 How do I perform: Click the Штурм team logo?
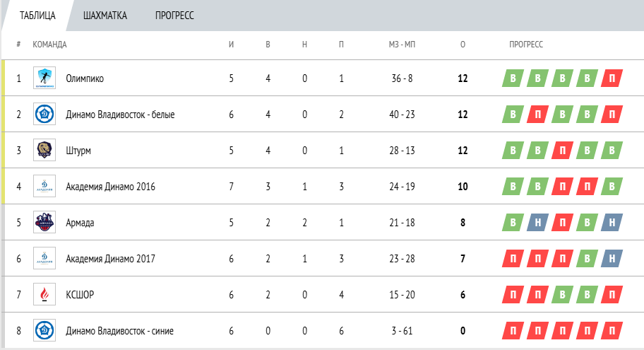tap(44, 150)
